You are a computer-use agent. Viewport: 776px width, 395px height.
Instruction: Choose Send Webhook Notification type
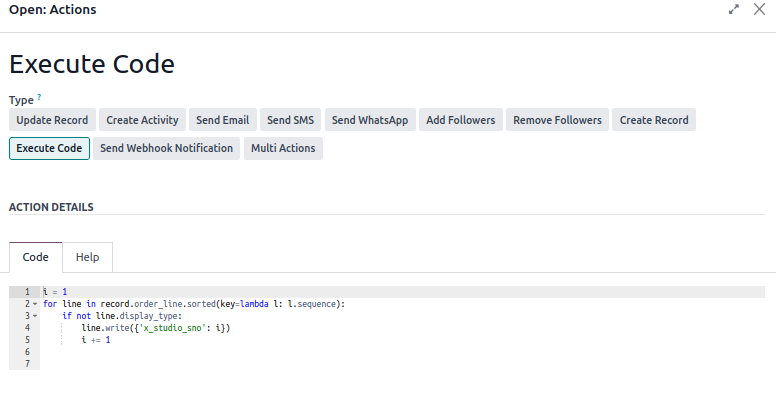coord(166,148)
